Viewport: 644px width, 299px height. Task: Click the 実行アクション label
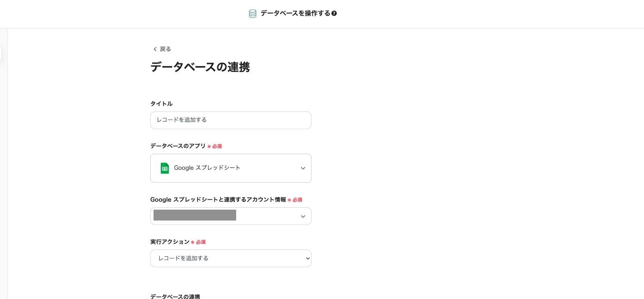pos(170,242)
